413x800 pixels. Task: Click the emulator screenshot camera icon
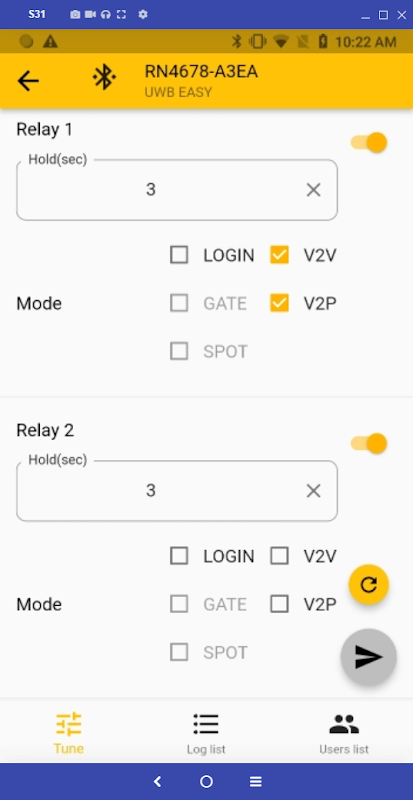75,14
